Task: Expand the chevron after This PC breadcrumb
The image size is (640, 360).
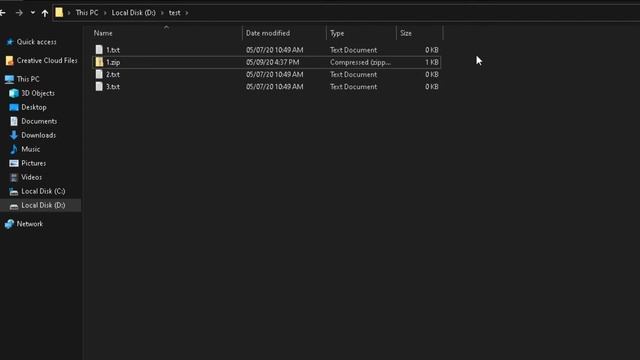Action: point(105,13)
